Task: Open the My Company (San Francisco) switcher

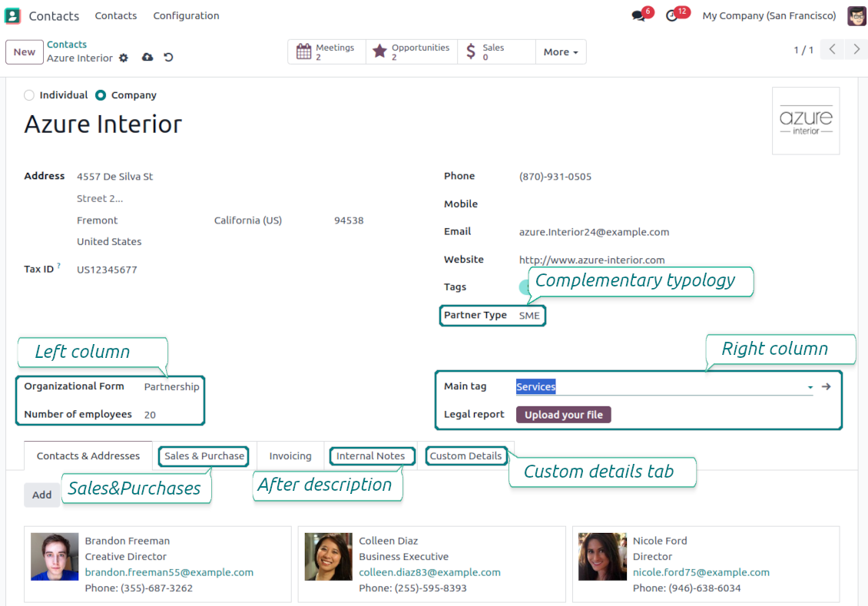Action: tap(769, 15)
